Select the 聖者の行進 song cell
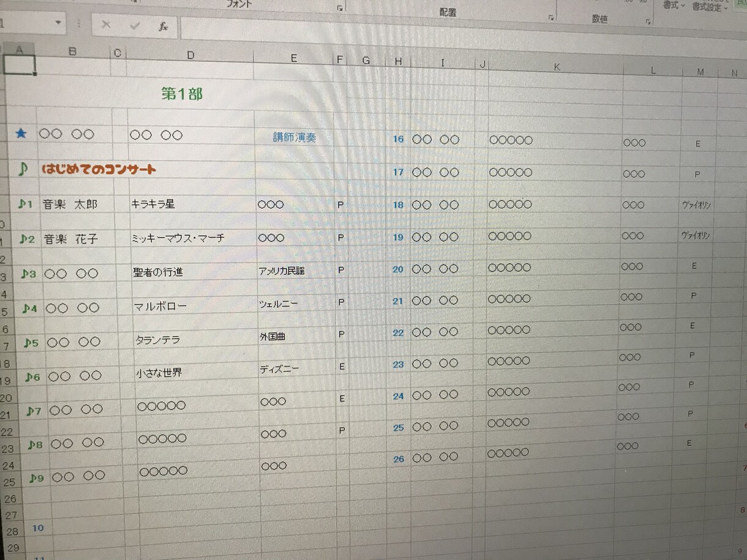Image resolution: width=747 pixels, height=560 pixels. tap(158, 272)
